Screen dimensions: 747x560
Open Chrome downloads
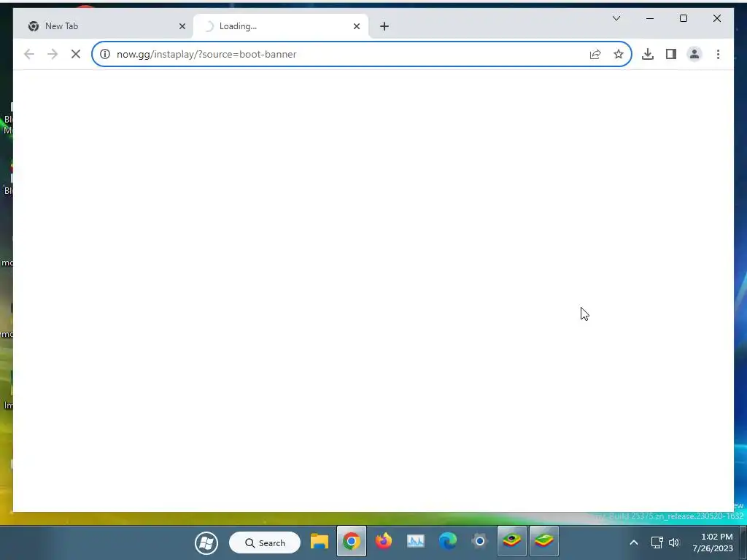648,54
